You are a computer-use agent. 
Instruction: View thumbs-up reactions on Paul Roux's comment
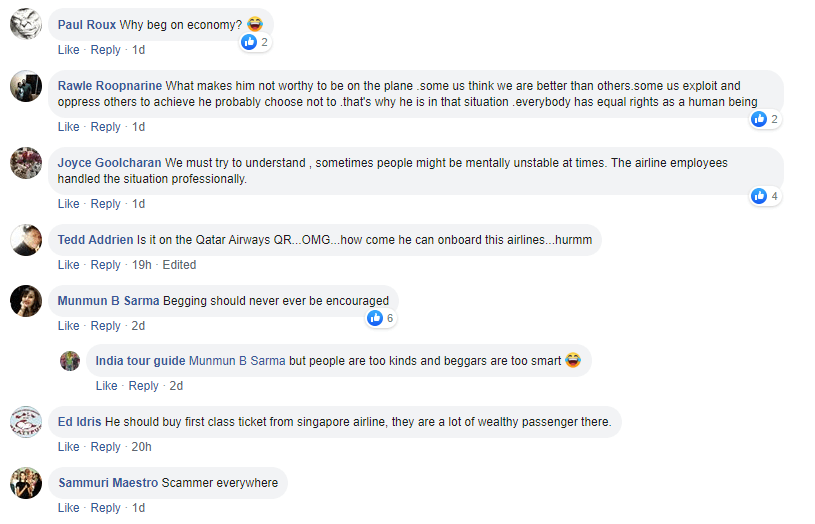[x=255, y=42]
